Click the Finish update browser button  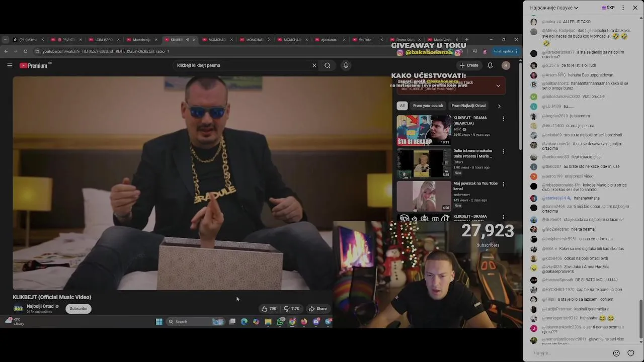pyautogui.click(x=505, y=51)
